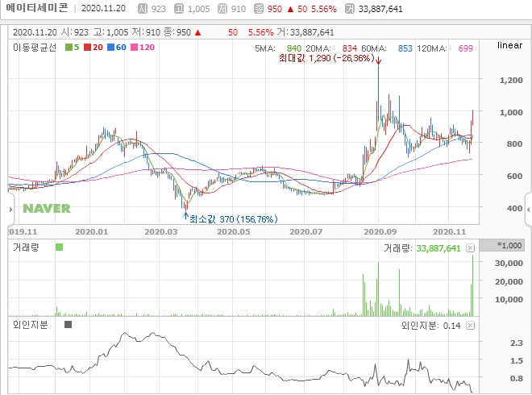Click the red up-triangle in header
The width and height of the screenshot is (532, 395).
[290, 9]
